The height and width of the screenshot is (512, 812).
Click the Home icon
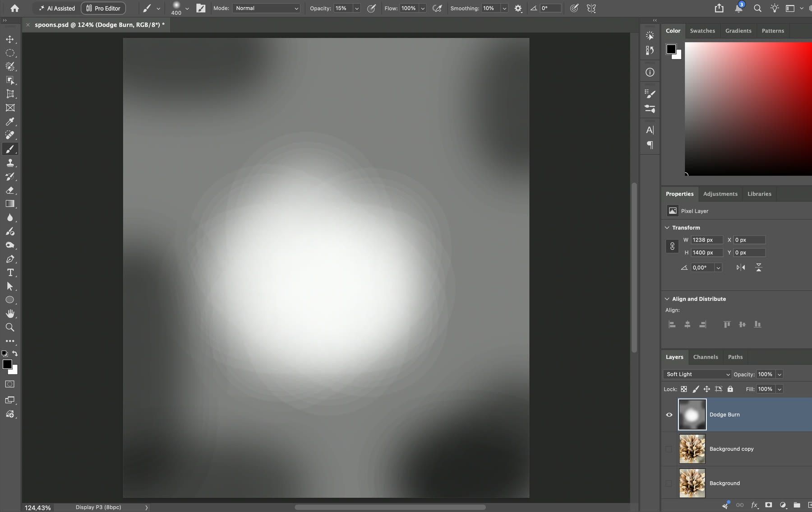(x=14, y=8)
